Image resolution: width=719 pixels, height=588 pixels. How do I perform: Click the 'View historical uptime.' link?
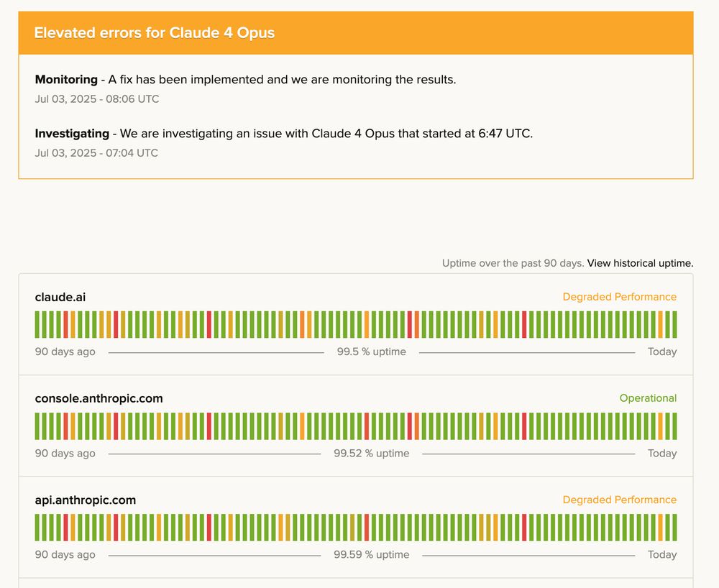(640, 263)
